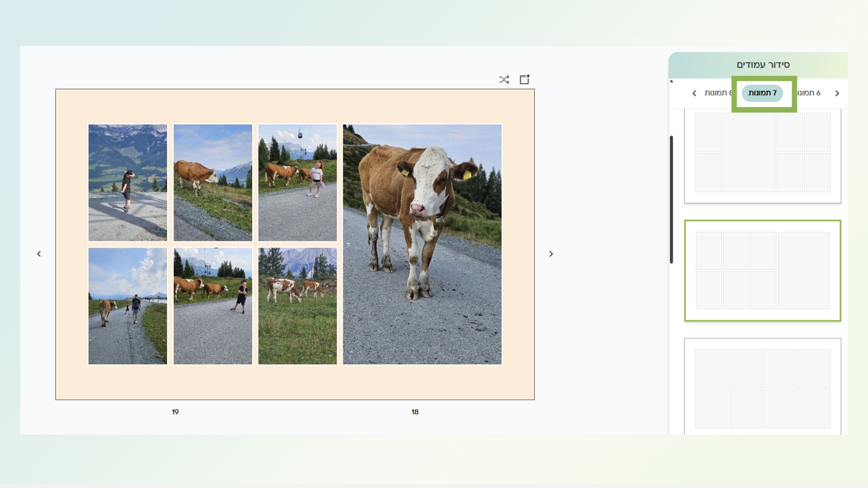This screenshot has width=868, height=488.
Task: Select the 7 תמונות tab
Action: (x=762, y=93)
